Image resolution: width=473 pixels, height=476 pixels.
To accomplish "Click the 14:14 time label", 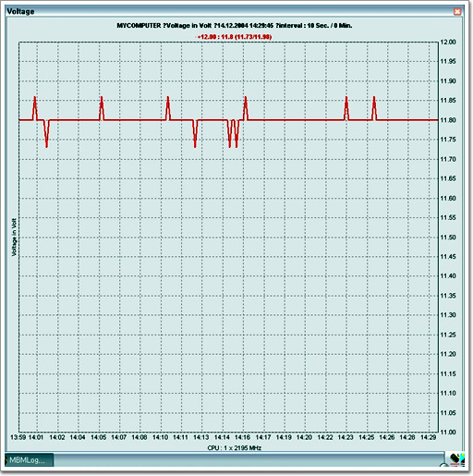I will pos(222,437).
